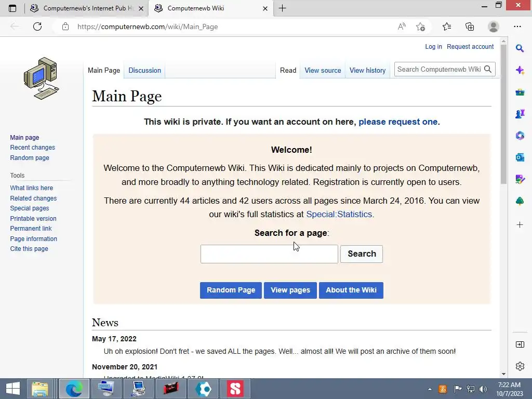Open the sidebar Games chess icon

click(520, 114)
